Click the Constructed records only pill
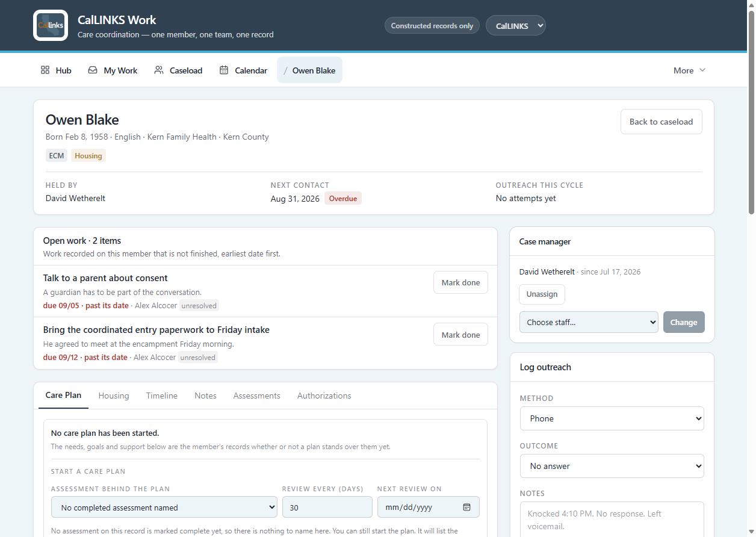 pyautogui.click(x=432, y=25)
